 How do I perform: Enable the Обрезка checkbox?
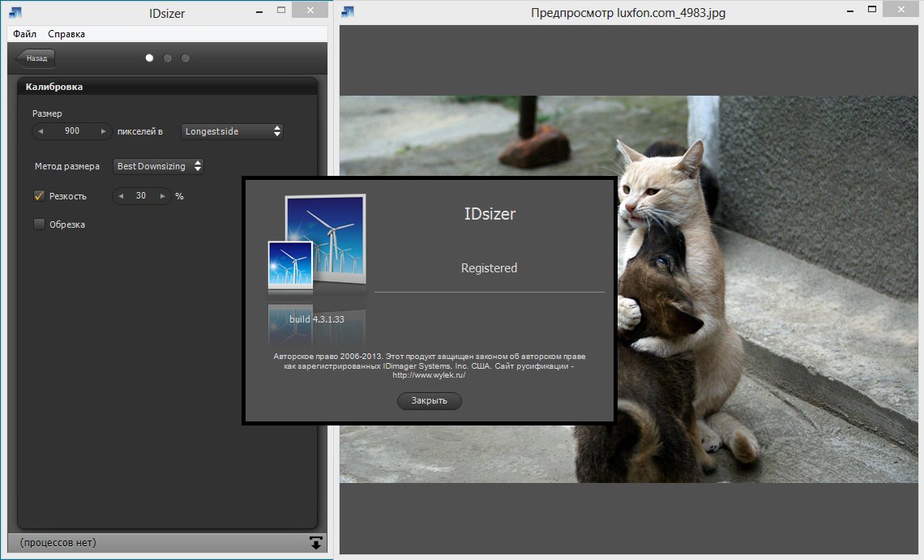point(40,224)
